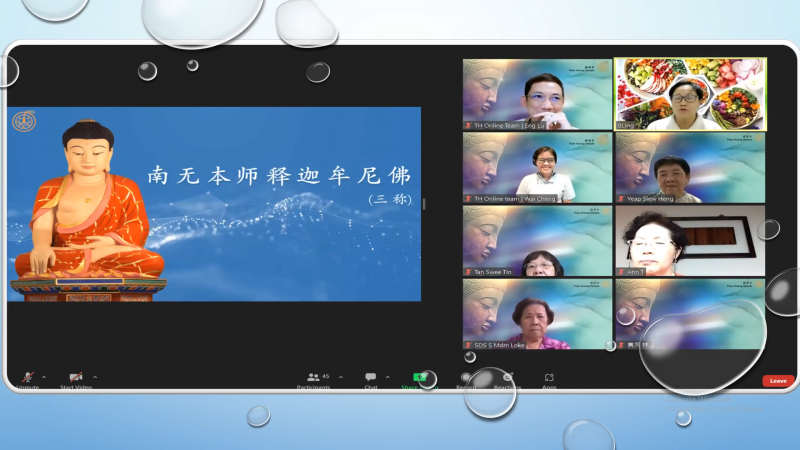Select Eng Lu's video tile
This screenshot has width=800, height=450.
[x=537, y=94]
